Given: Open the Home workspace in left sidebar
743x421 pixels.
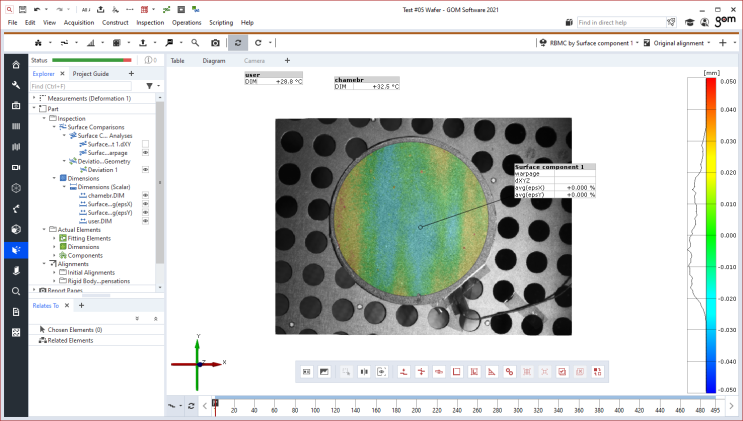Looking at the screenshot, I should coord(16,64).
